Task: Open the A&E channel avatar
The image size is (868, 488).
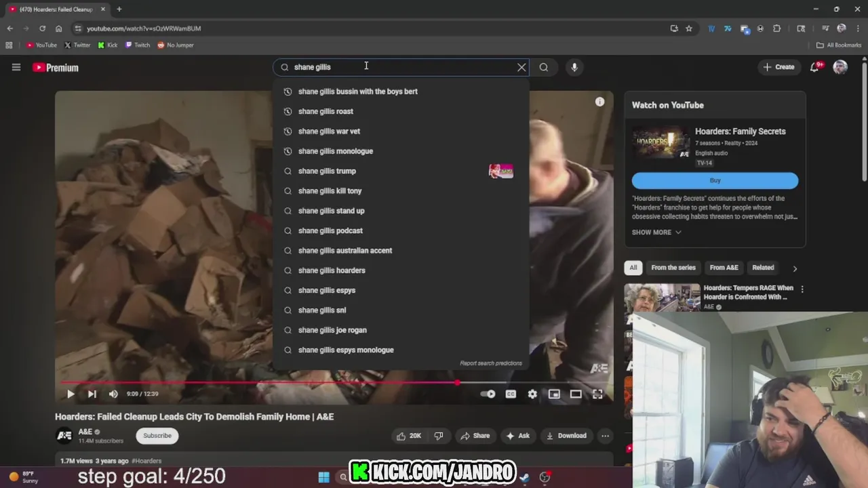Action: [x=64, y=436]
